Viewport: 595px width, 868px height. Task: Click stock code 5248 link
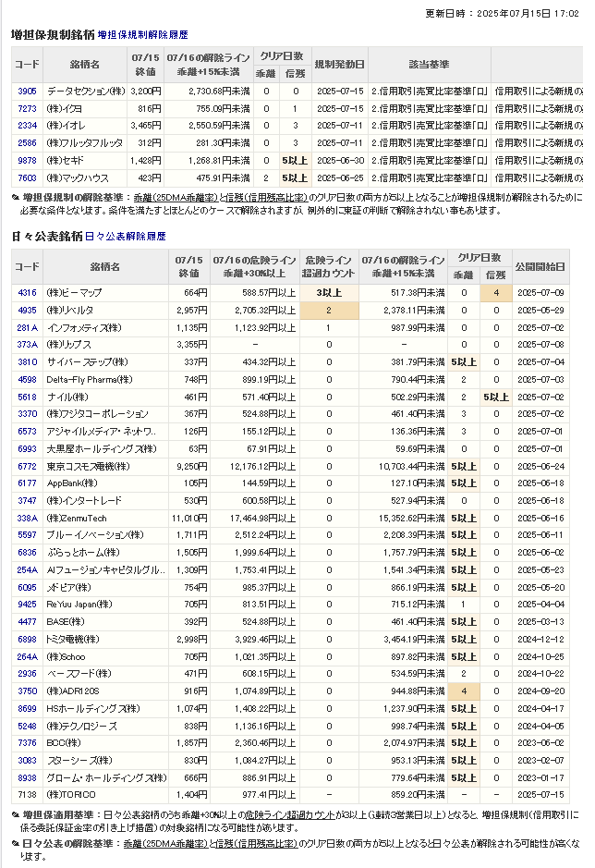coord(27,726)
